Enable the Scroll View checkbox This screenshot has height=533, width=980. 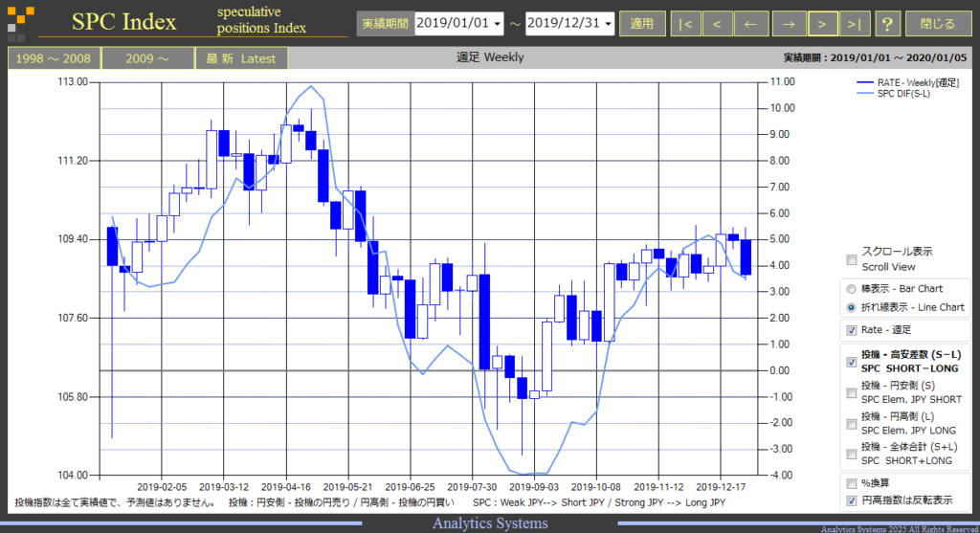[851, 259]
